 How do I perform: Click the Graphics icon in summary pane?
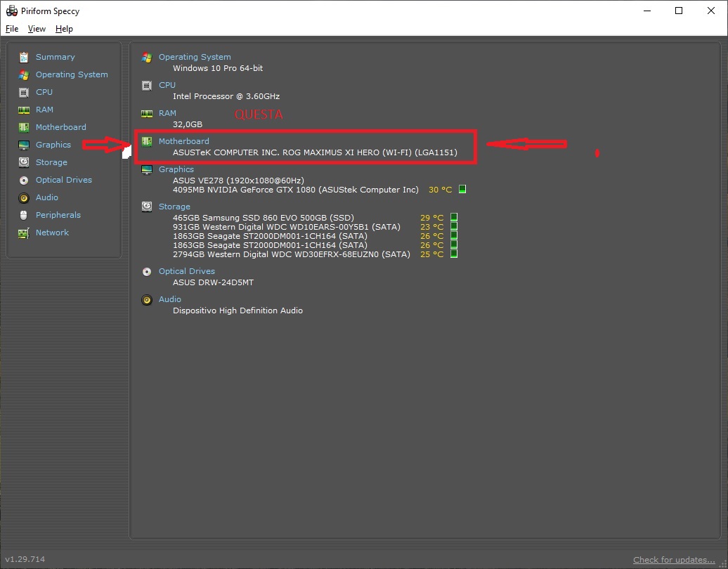147,169
